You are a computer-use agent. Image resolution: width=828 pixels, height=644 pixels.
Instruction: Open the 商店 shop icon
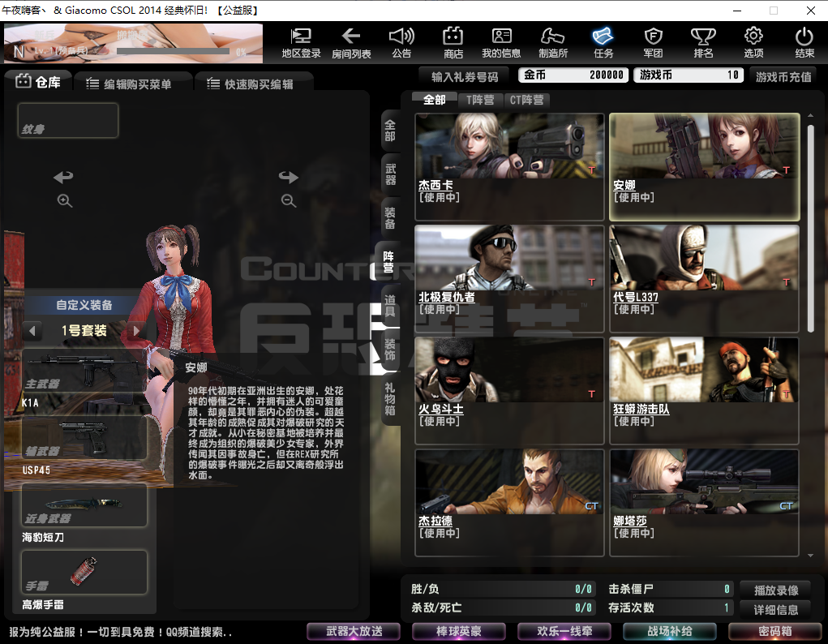pyautogui.click(x=453, y=42)
